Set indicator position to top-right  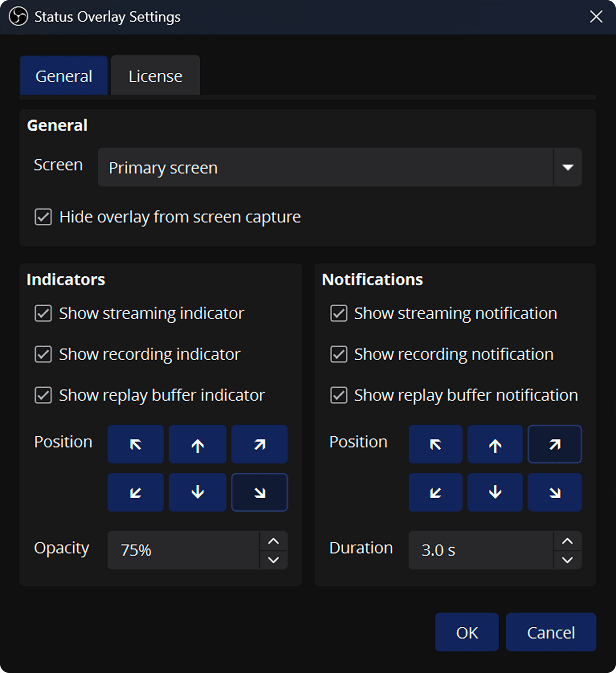[259, 444]
